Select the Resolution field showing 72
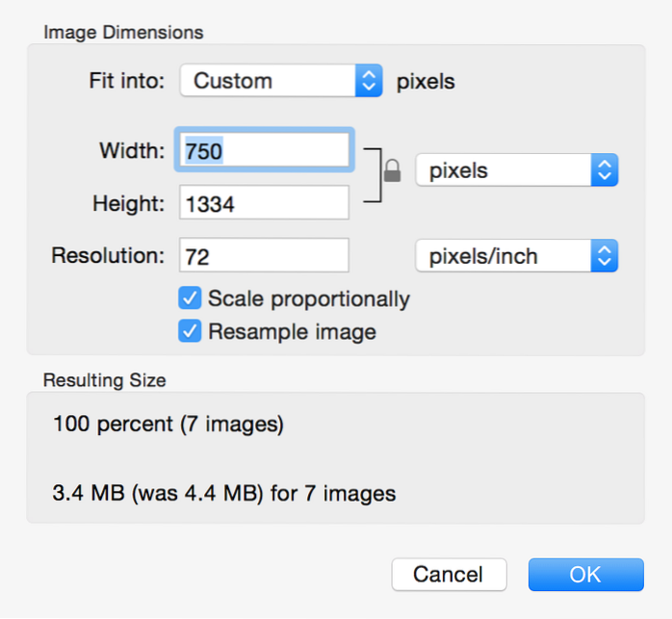 coord(263,256)
